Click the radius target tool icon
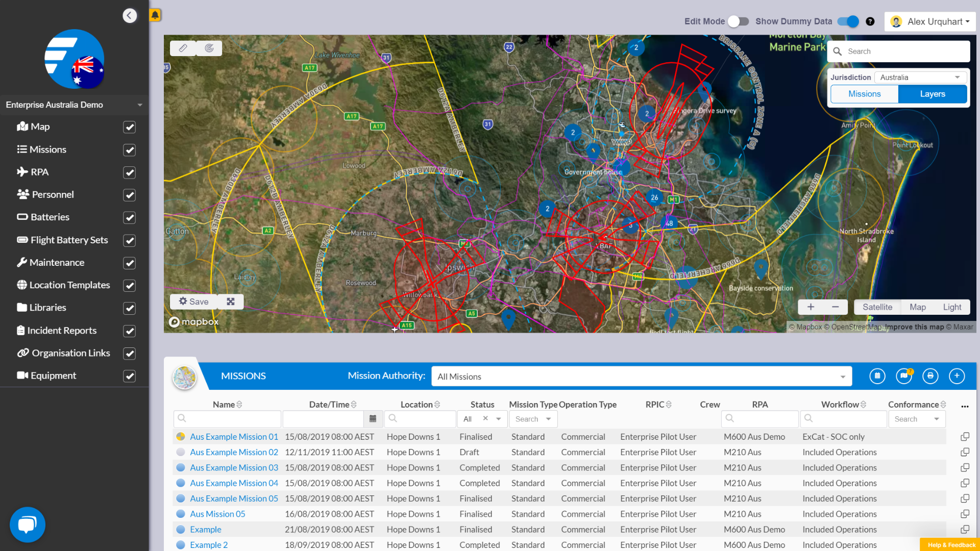The height and width of the screenshot is (551, 980). (209, 48)
